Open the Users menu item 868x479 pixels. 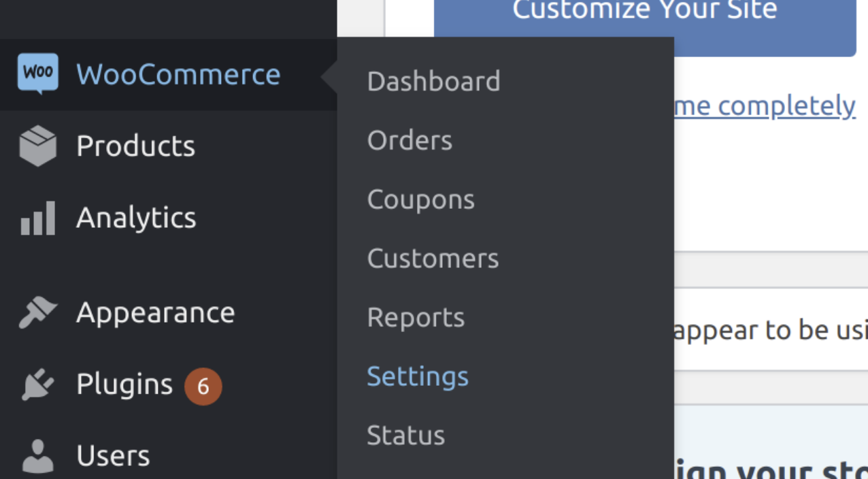(x=113, y=456)
